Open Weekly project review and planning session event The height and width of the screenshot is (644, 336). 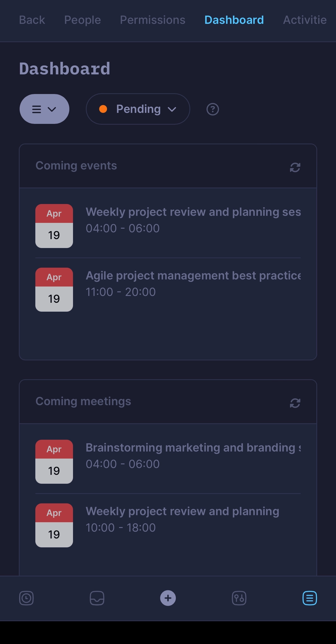[x=193, y=212]
